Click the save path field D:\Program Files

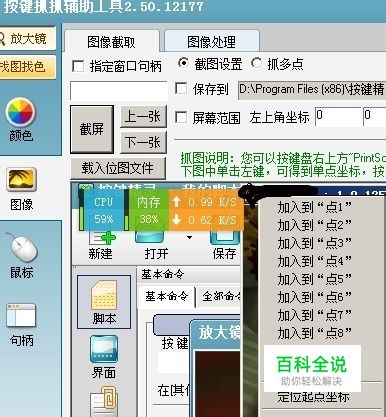[312, 90]
